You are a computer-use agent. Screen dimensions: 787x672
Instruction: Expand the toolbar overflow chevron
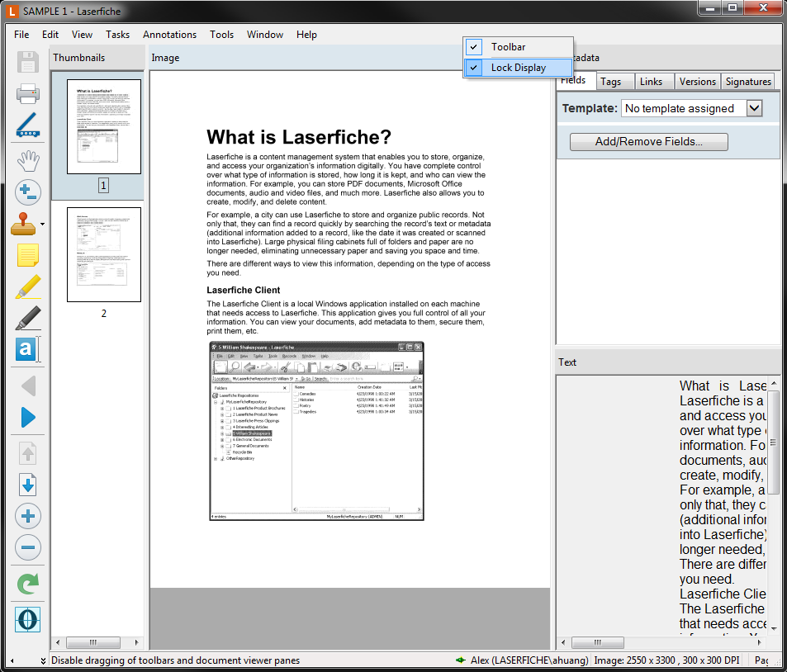pyautogui.click(x=43, y=660)
